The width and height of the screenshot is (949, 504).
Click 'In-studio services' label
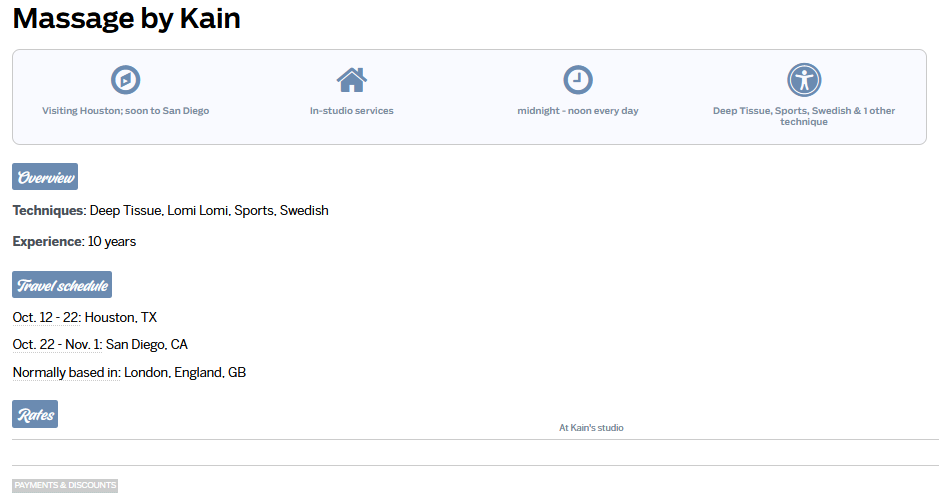pos(351,111)
